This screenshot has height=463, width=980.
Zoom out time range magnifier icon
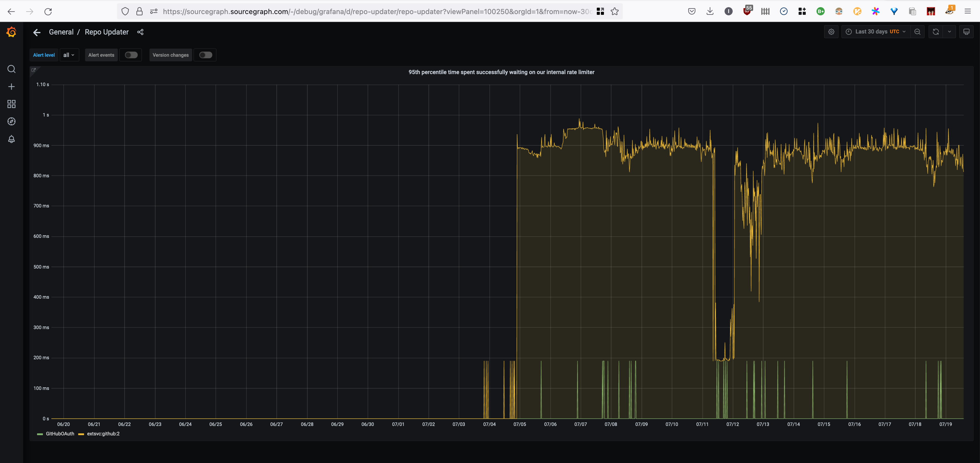coord(917,32)
